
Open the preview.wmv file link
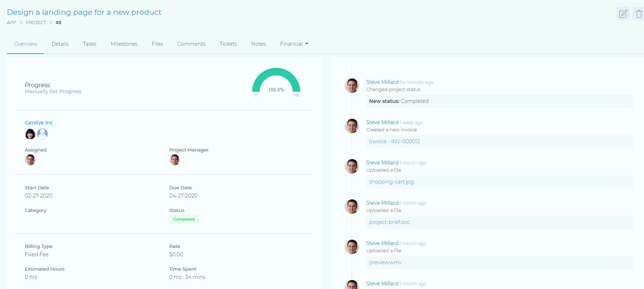click(385, 262)
